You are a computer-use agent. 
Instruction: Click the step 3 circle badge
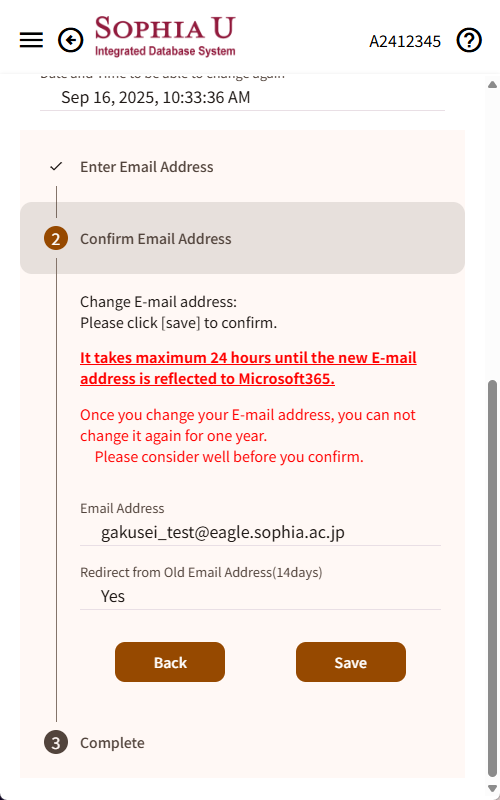[56, 742]
